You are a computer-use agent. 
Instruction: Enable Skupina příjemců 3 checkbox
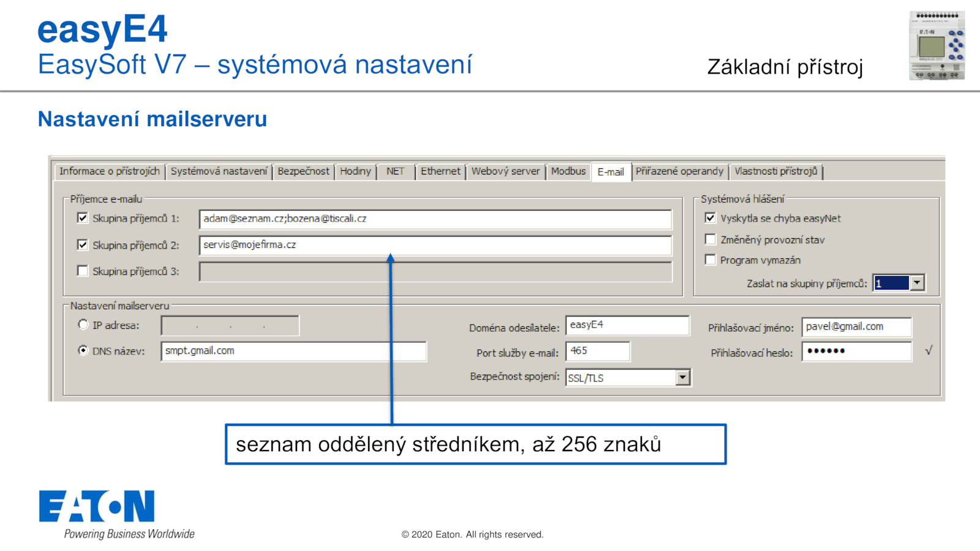[83, 271]
